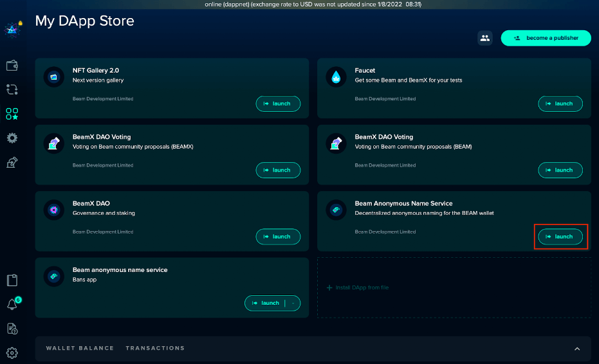Click the Beam logo at top left
Image resolution: width=599 pixels, height=364 pixels.
[x=12, y=30]
